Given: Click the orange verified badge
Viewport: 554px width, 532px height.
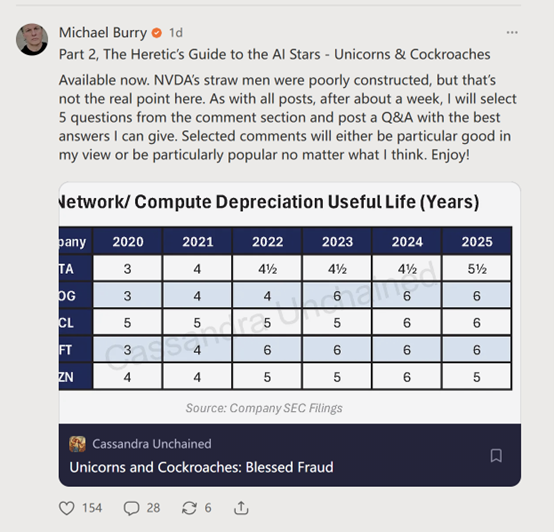Looking at the screenshot, I should pyautogui.click(x=157, y=33).
